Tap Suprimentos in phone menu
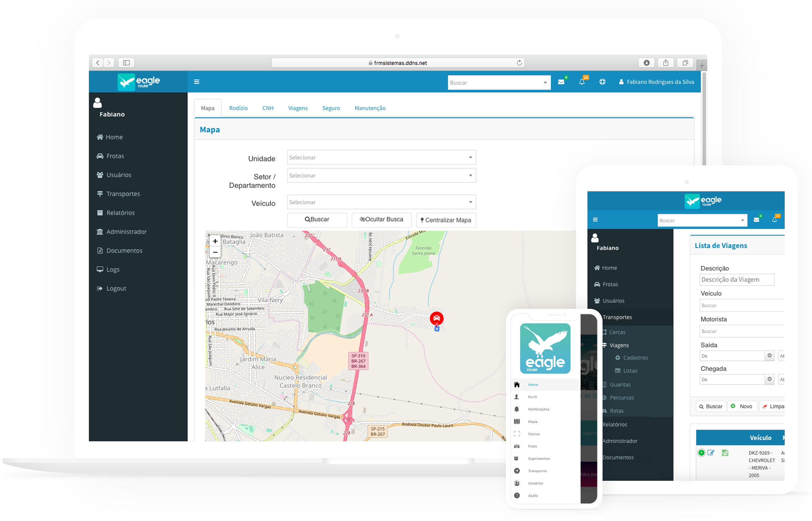The image size is (812, 521). click(x=538, y=459)
